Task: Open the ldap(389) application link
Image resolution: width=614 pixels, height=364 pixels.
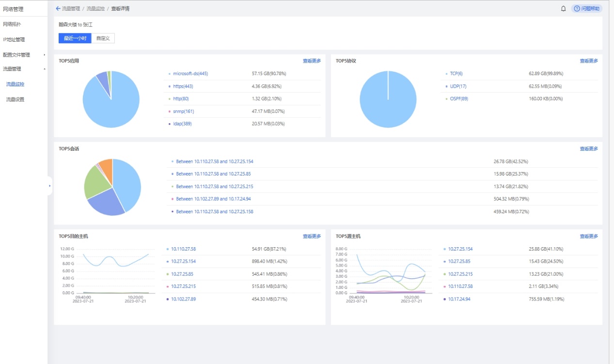Action: tap(183, 124)
